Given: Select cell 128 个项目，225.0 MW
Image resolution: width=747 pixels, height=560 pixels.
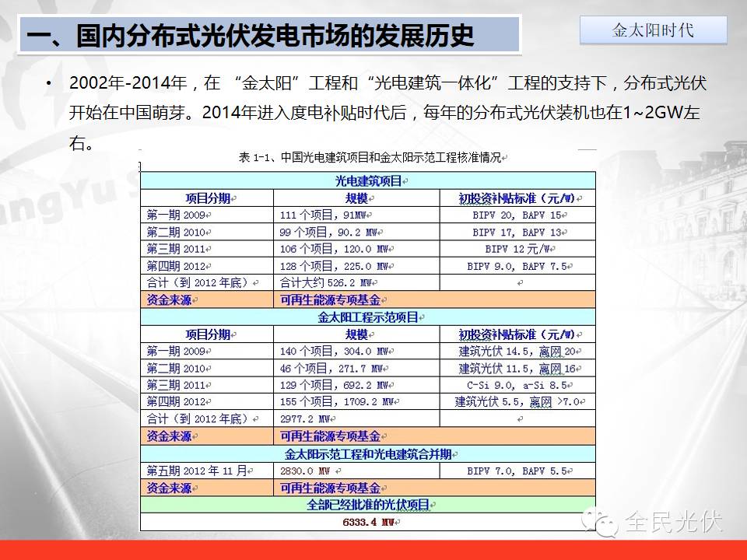Looking at the screenshot, I should (x=356, y=266).
